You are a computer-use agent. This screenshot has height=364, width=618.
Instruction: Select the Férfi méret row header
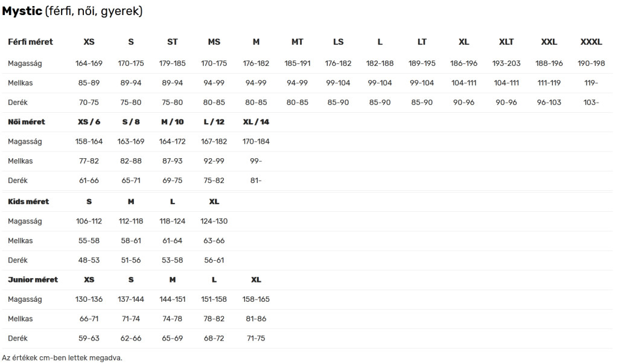click(x=30, y=42)
